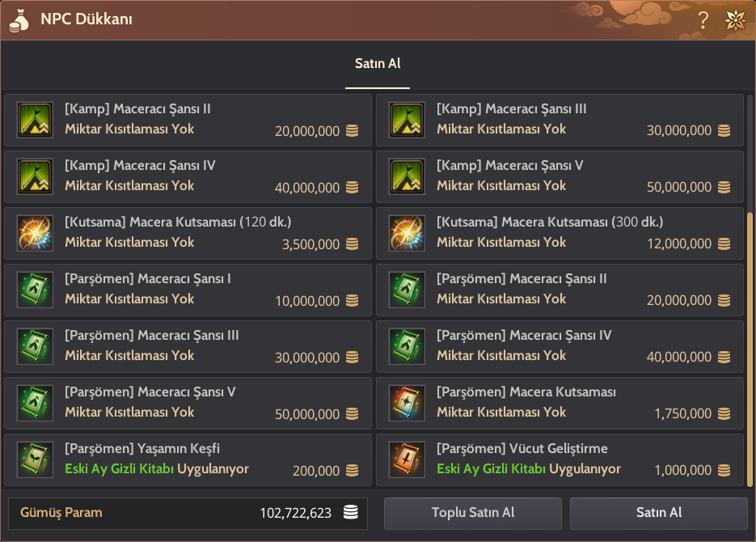Click the [Kamp] Maceracı Şansı II tent icon

point(35,120)
